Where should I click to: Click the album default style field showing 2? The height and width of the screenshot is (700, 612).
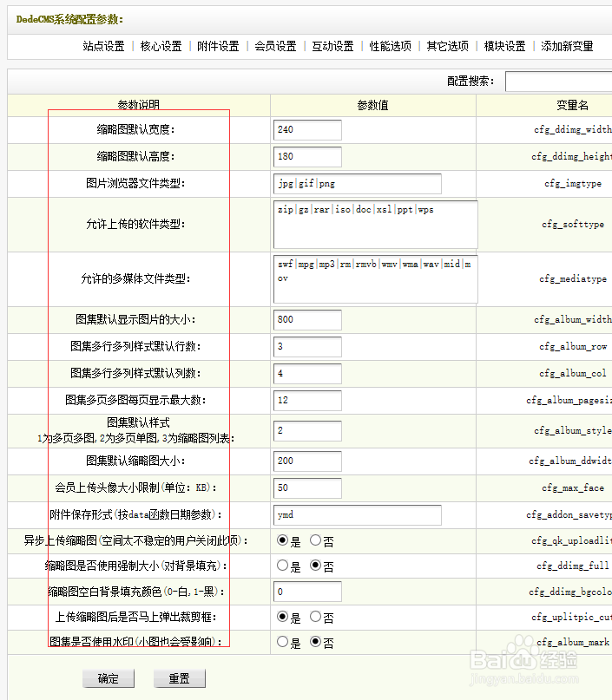click(307, 431)
